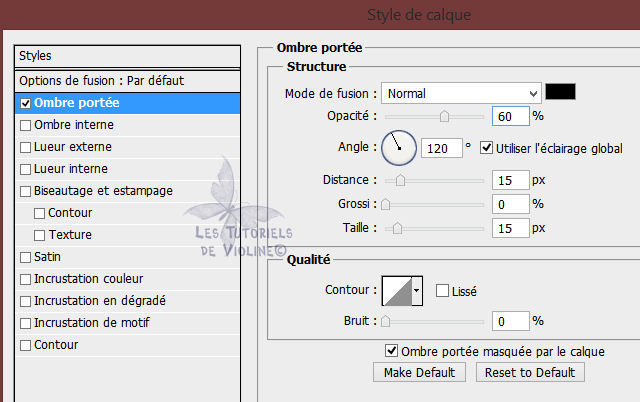Open the contour picker dropdown arrow
Screen dimensions: 640x402
417,291
